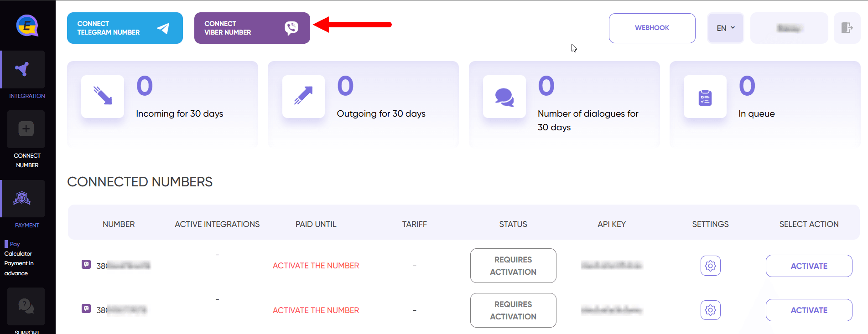Click the In queue clipboard icon
The image size is (868, 334).
[705, 97]
